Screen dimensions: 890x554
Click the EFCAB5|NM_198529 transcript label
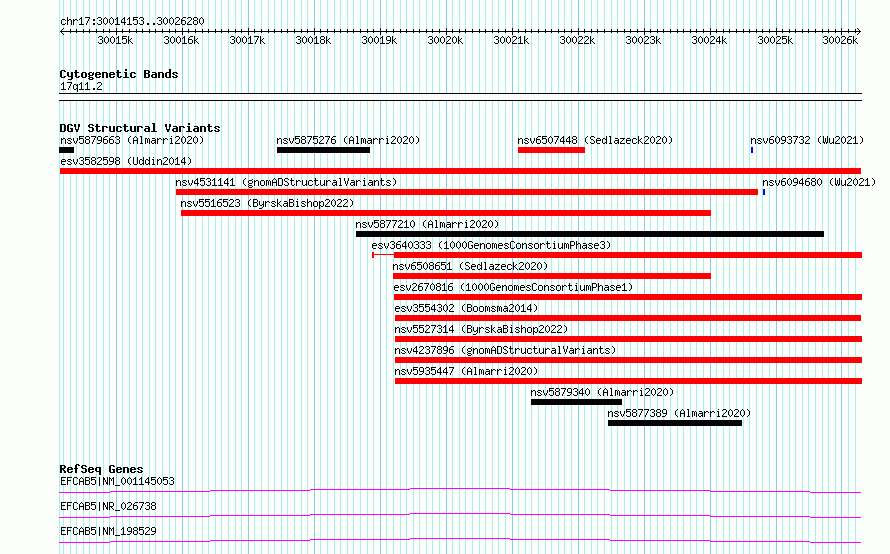(x=108, y=531)
